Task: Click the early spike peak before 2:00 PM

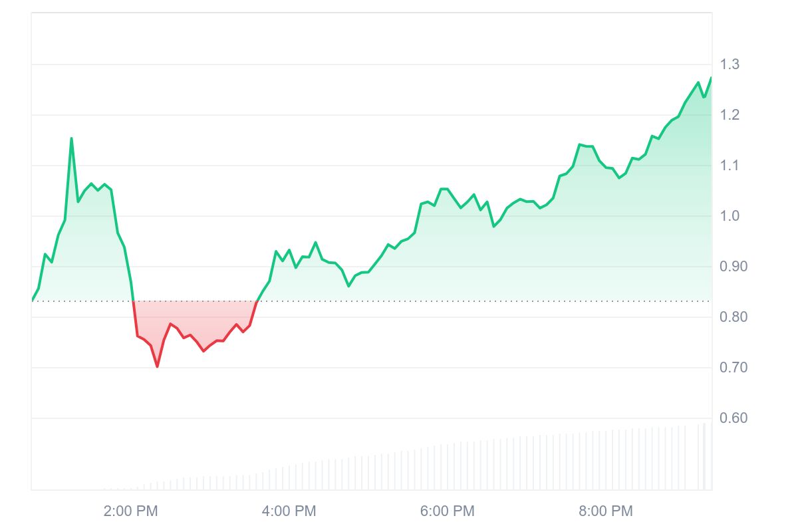Action: [x=71, y=138]
